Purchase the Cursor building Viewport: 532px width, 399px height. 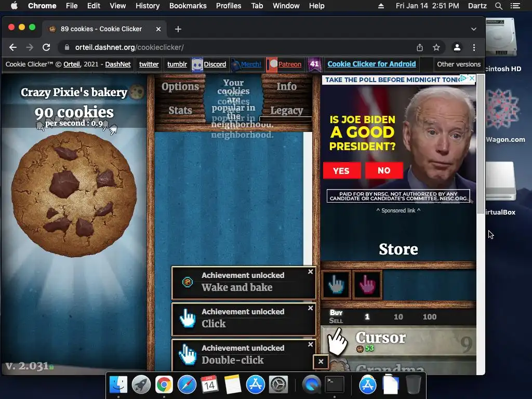point(398,341)
